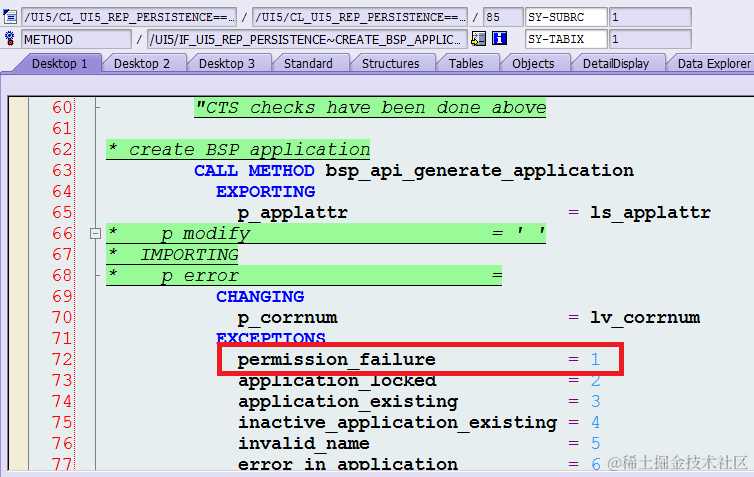Open the Data Explorer tab

pos(714,63)
